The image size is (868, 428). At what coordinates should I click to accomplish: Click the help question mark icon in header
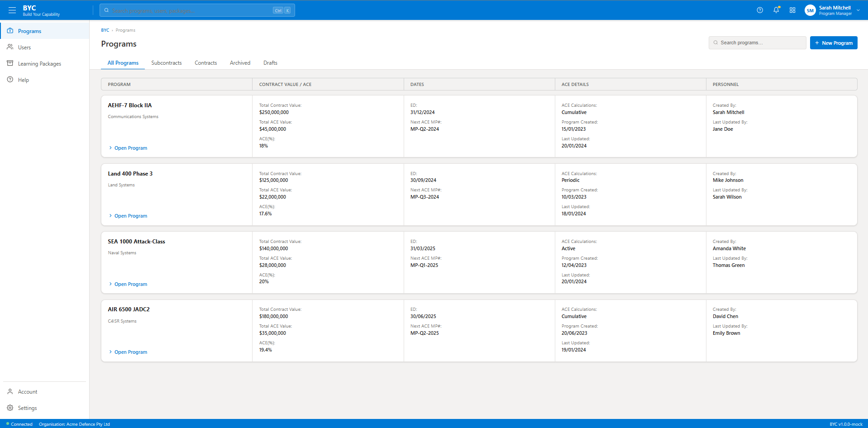click(x=760, y=10)
